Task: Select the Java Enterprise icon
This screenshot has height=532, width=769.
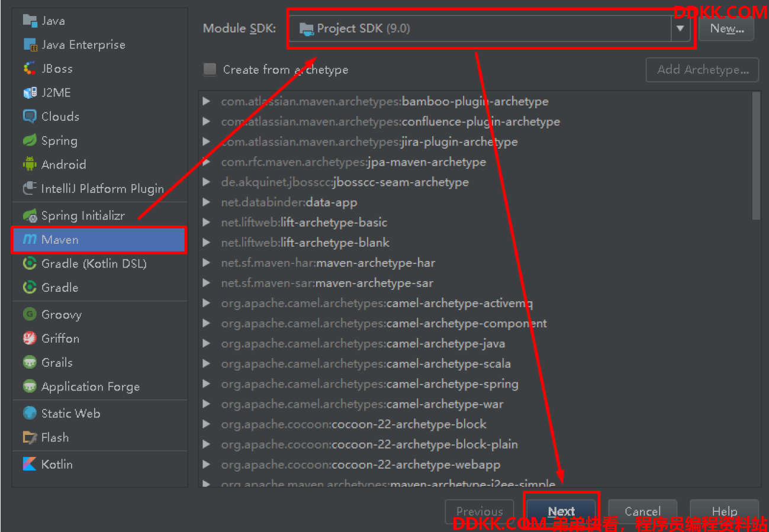Action: tap(30, 44)
